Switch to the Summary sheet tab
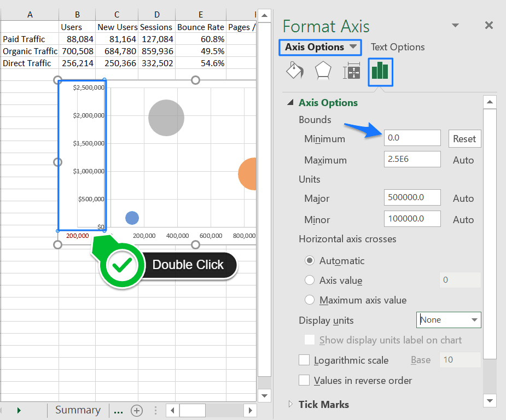 (x=78, y=410)
